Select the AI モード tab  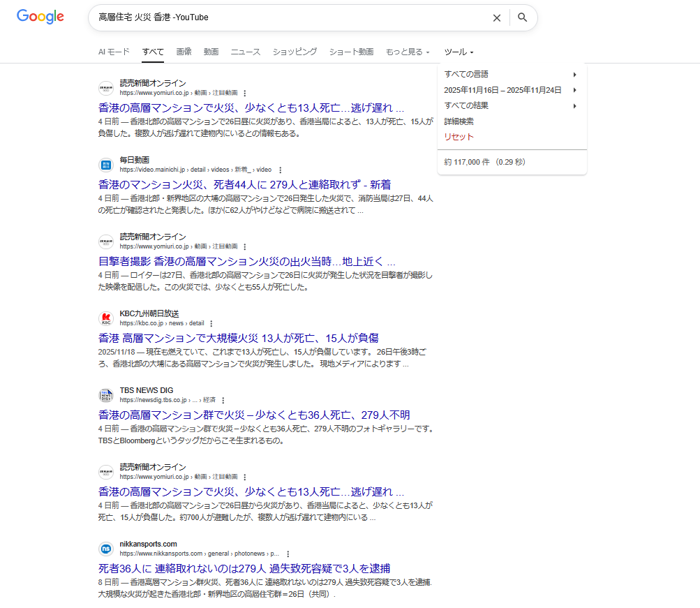coord(114,52)
